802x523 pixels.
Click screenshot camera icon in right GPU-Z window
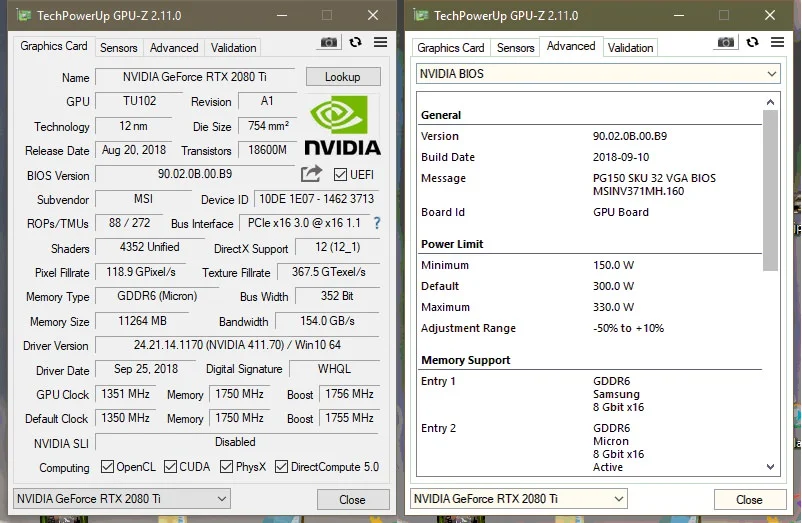tap(725, 42)
